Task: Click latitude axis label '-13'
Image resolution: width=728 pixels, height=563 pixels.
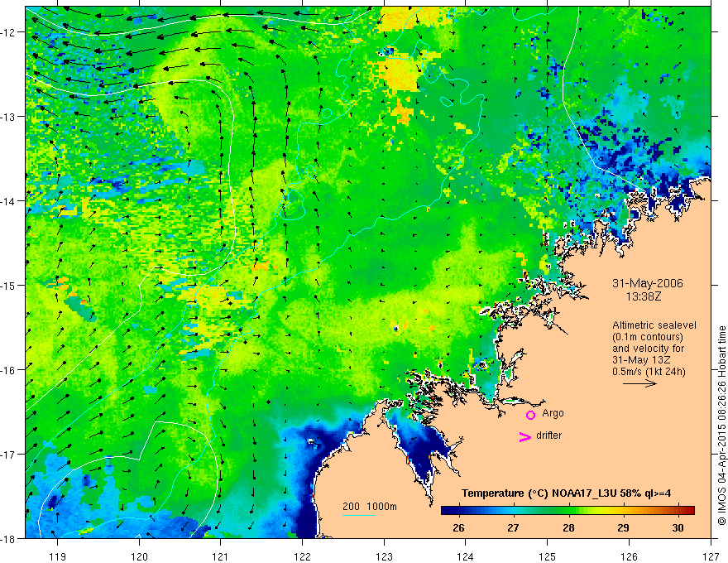Action: 8,117
